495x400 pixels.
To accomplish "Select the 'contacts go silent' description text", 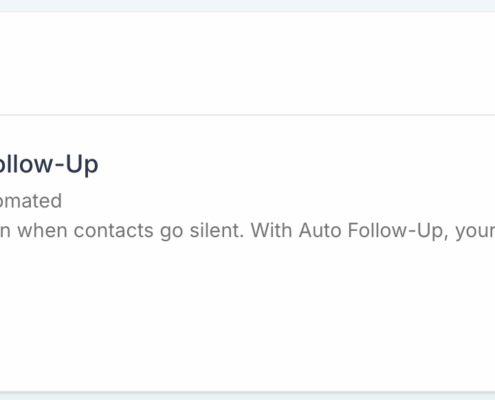I will point(159,231).
